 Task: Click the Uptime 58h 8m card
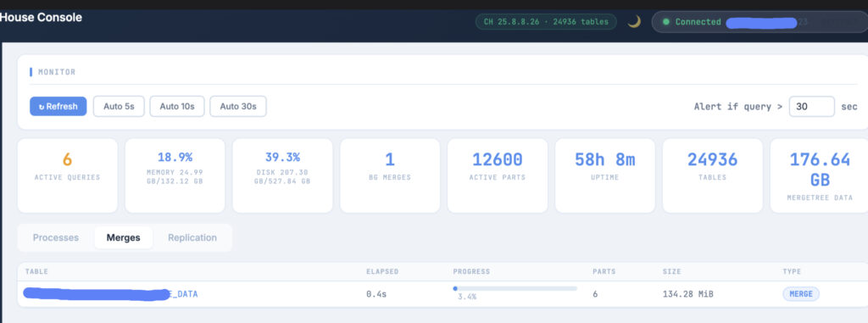point(605,175)
